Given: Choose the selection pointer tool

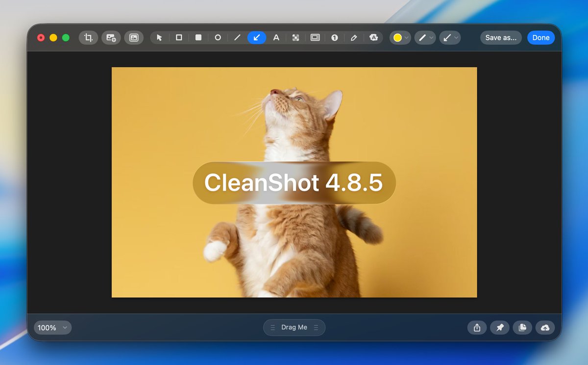Looking at the screenshot, I should pos(159,38).
